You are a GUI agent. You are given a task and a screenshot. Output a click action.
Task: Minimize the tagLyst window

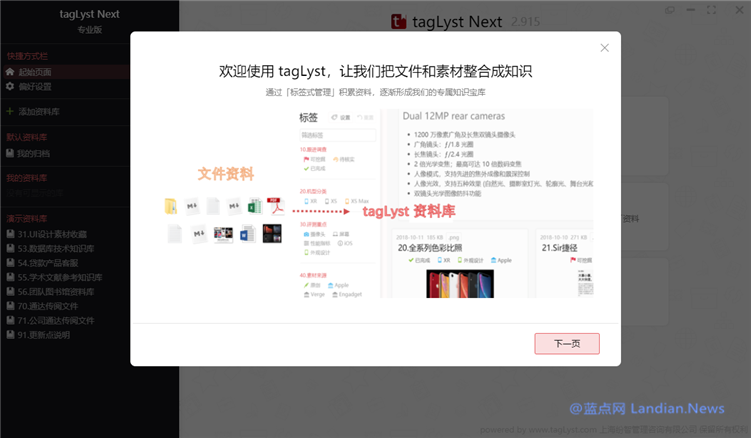(x=691, y=10)
